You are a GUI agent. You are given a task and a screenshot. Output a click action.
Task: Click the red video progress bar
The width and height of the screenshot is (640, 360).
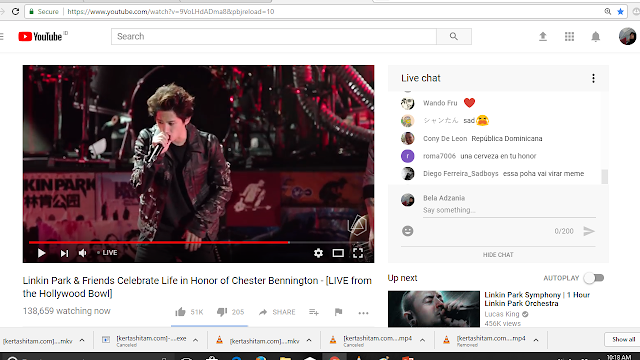click(x=159, y=242)
